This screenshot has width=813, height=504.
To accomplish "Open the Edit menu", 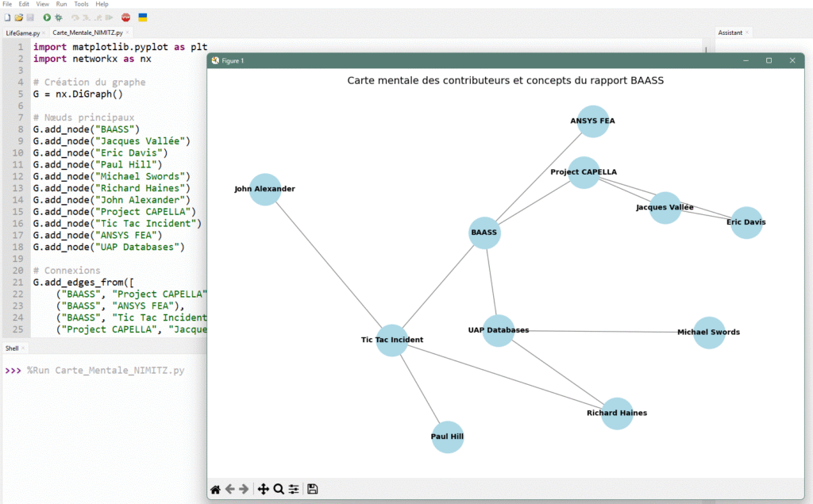I will (x=24, y=4).
